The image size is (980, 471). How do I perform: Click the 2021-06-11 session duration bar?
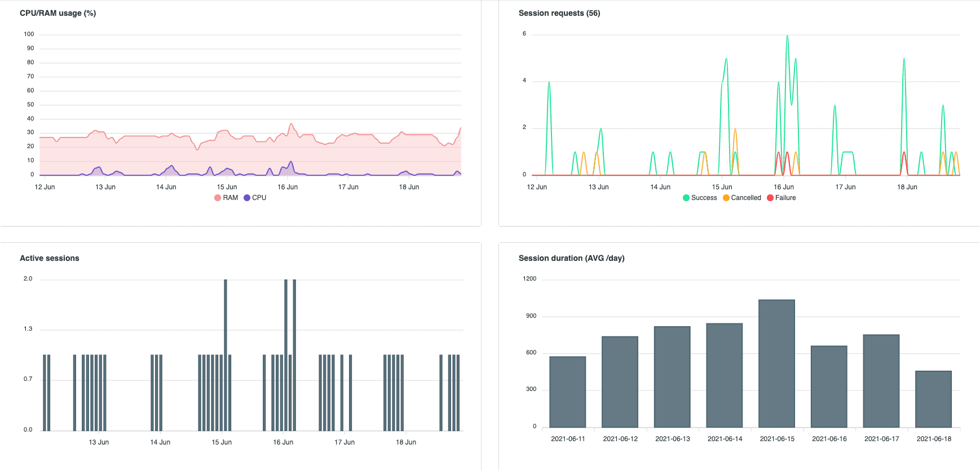click(x=568, y=392)
